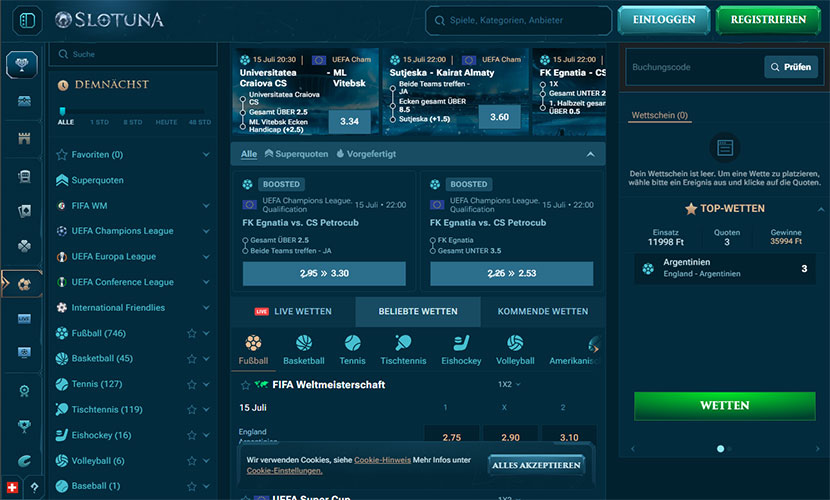
Task: Click the Swiss flag language icon
Action: [12, 487]
